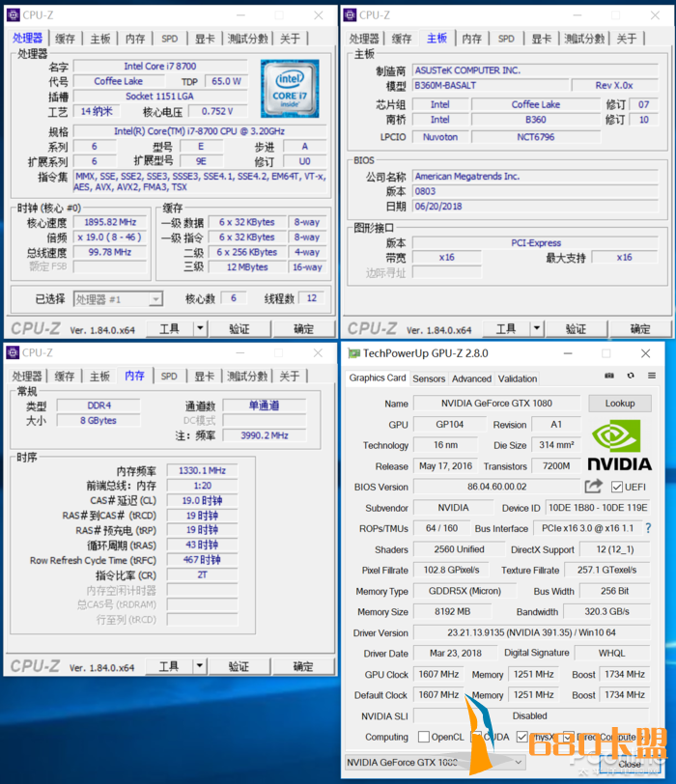Click app icon of CPU-Z mainboard window
This screenshot has width=676, height=784.
[350, 15]
